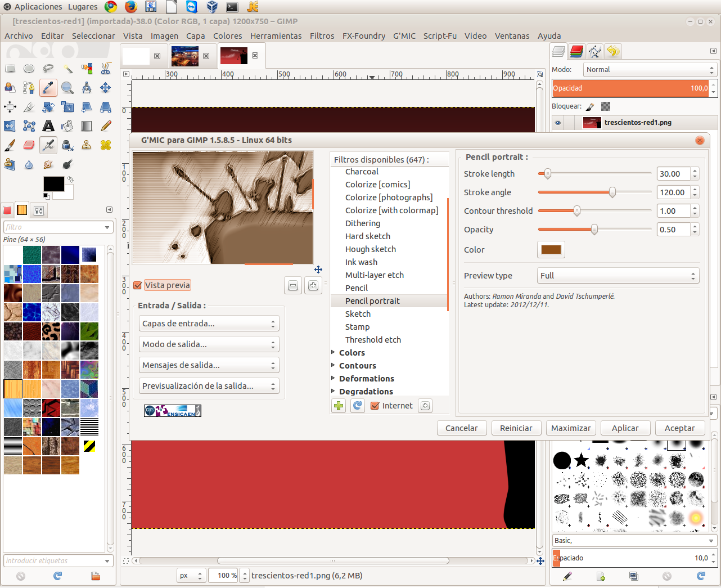721x588 pixels.
Task: Hide the trescientos-red1.png layer
Action: [558, 123]
